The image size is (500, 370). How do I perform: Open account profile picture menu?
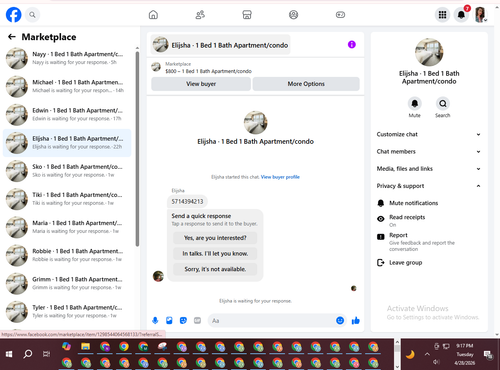pyautogui.click(x=480, y=15)
